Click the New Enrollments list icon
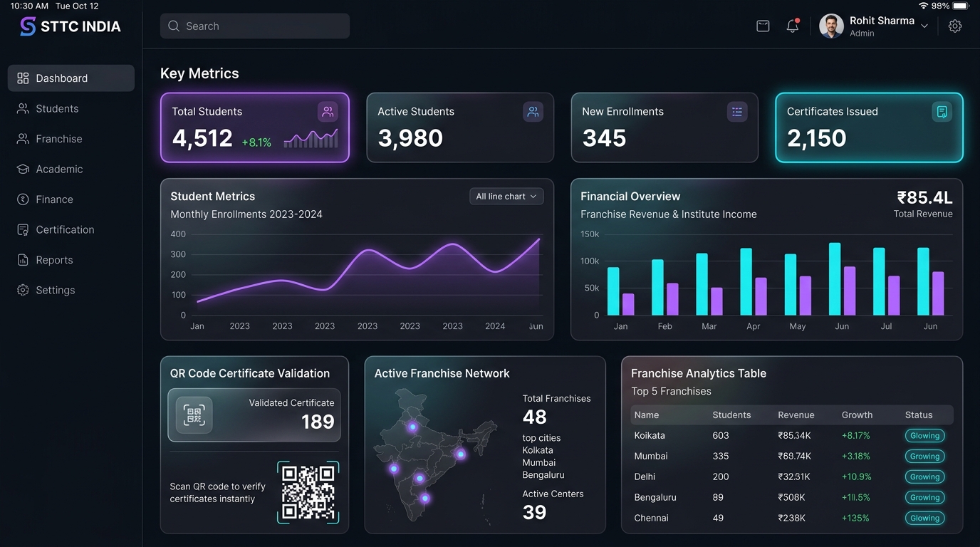Viewport: 980px width, 547px height. click(737, 112)
